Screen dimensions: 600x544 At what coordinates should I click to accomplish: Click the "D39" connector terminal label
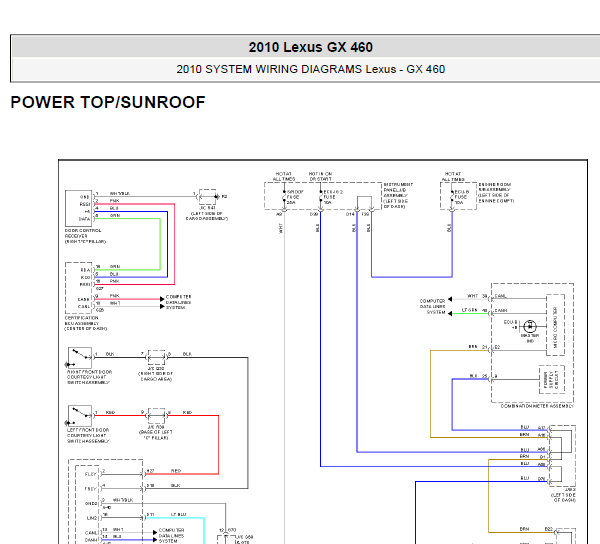tap(314, 215)
